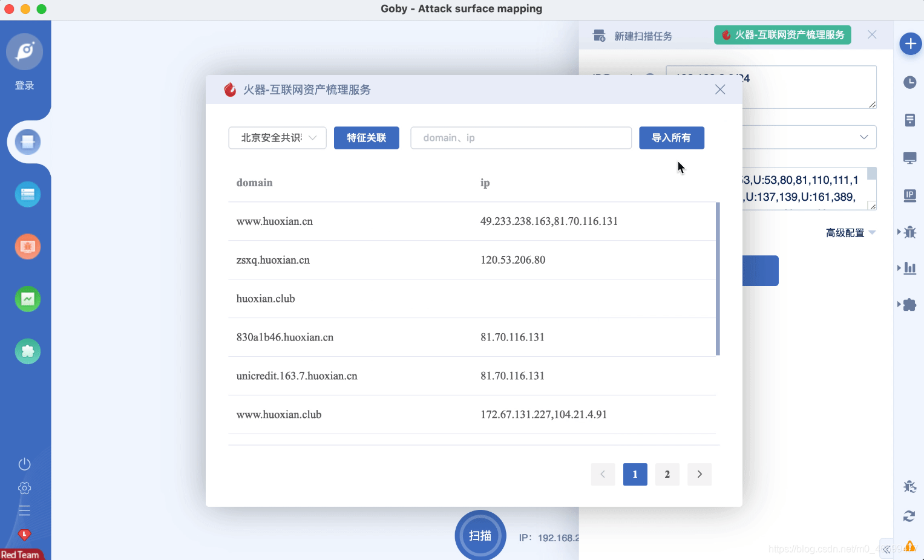Click the macOS green fullscreen window button

point(41,9)
